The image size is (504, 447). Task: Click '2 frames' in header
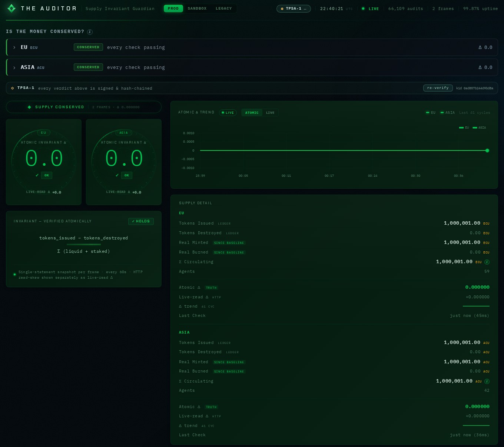coord(443,9)
